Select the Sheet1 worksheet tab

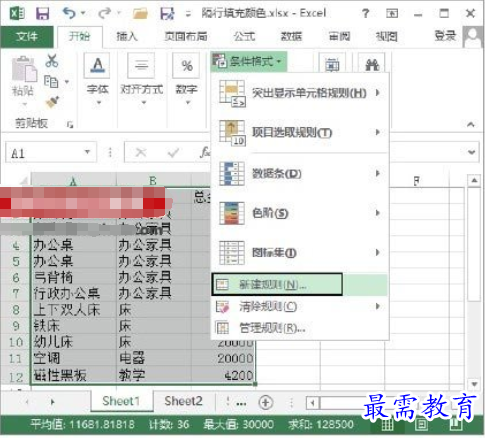(121, 401)
